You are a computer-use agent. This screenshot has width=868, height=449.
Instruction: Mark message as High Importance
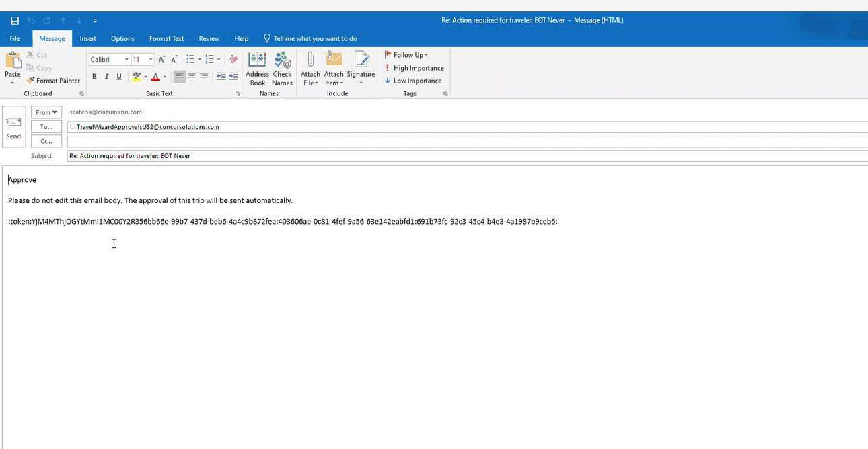point(414,68)
